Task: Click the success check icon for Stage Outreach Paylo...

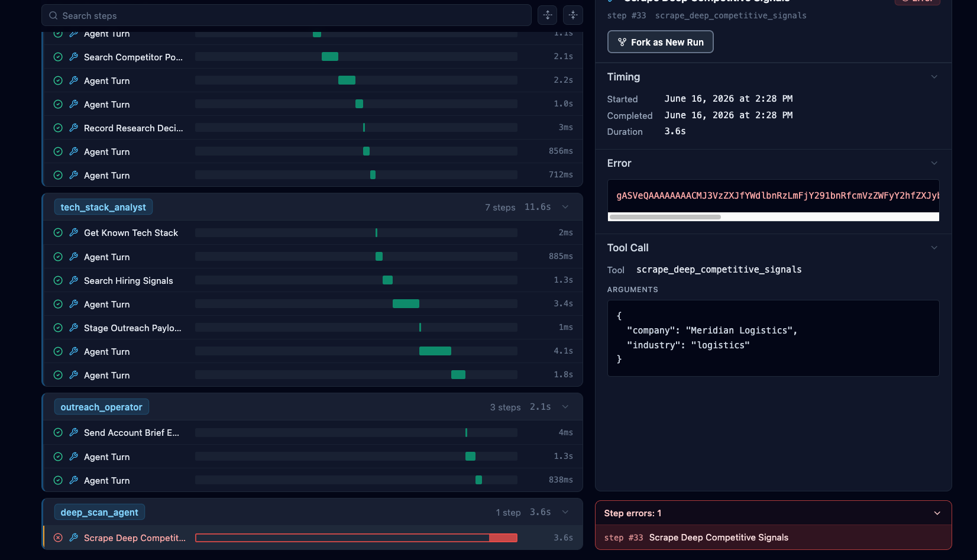Action: [x=58, y=328]
